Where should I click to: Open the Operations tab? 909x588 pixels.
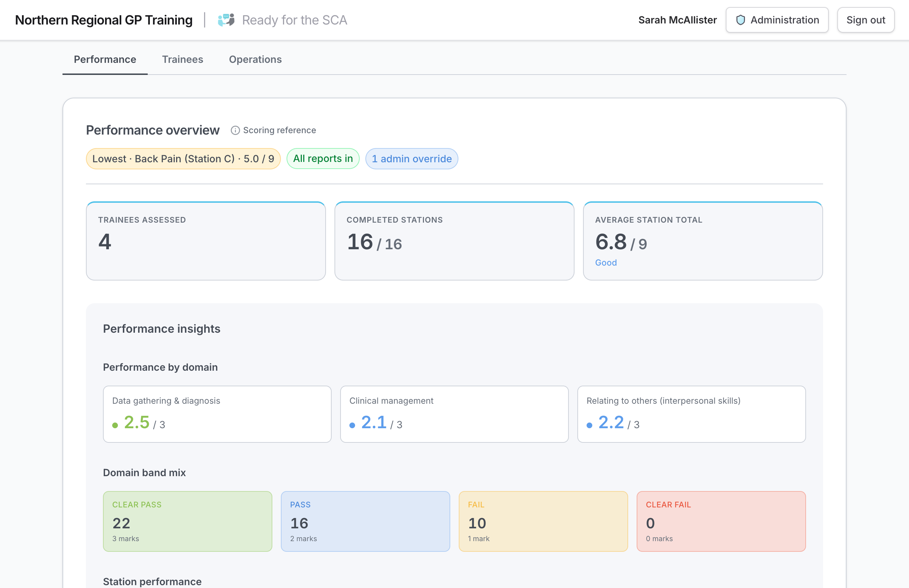tap(255, 60)
